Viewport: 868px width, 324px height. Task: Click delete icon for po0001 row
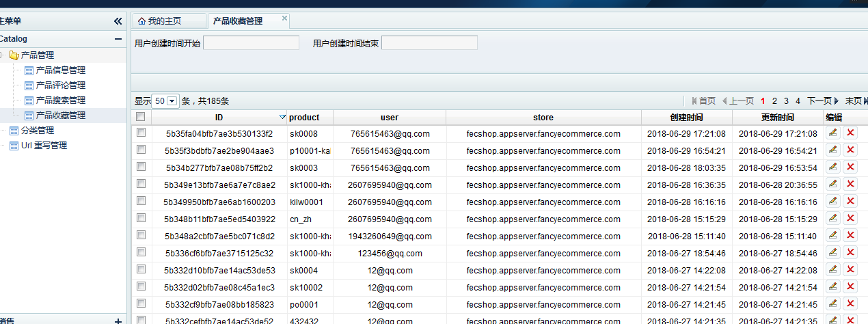850,303
